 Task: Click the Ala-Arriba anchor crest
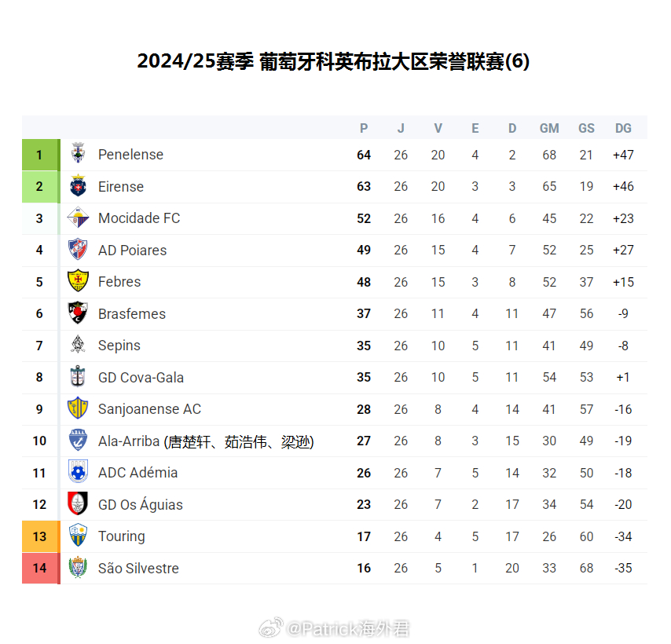click(78, 440)
